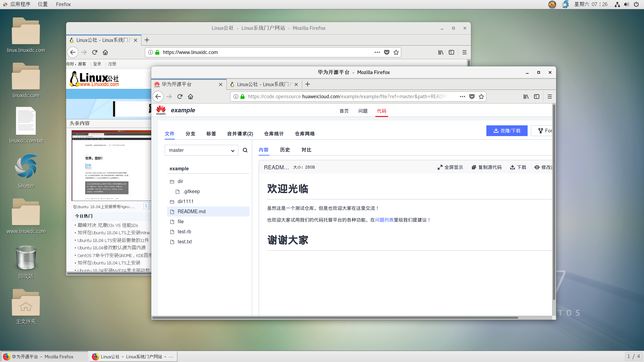Open hamburger menu in Linux公社 background window
The width and height of the screenshot is (644, 362).
[465, 52]
